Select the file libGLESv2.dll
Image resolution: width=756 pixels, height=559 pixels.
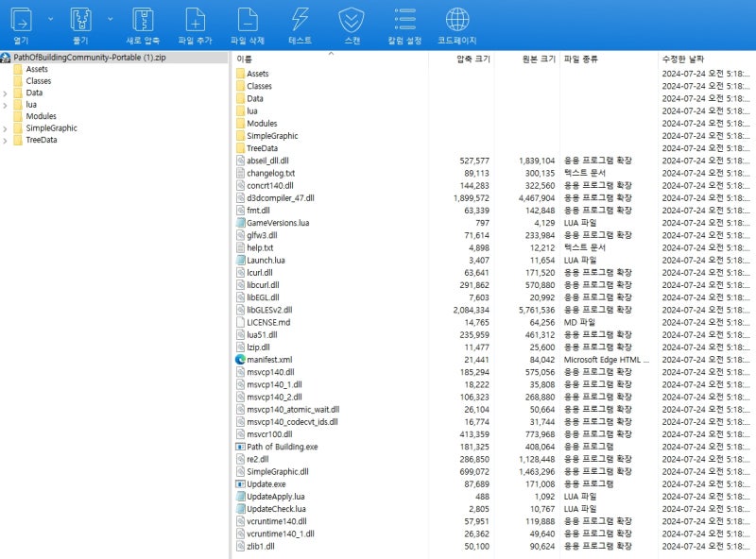[269, 310]
